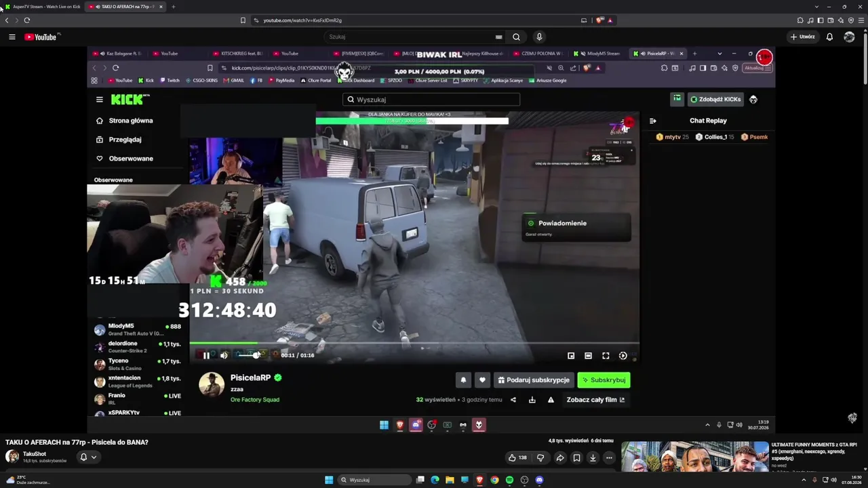Image resolution: width=868 pixels, height=488 pixels.
Task: Select the 'MlodyM5 Stream' tab in recorded browser
Action: tap(597, 54)
